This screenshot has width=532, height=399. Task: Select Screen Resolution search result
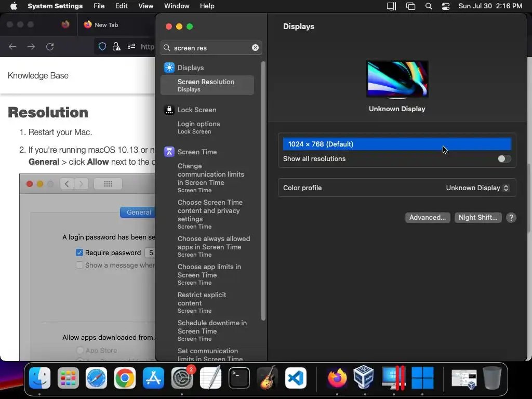pos(207,85)
